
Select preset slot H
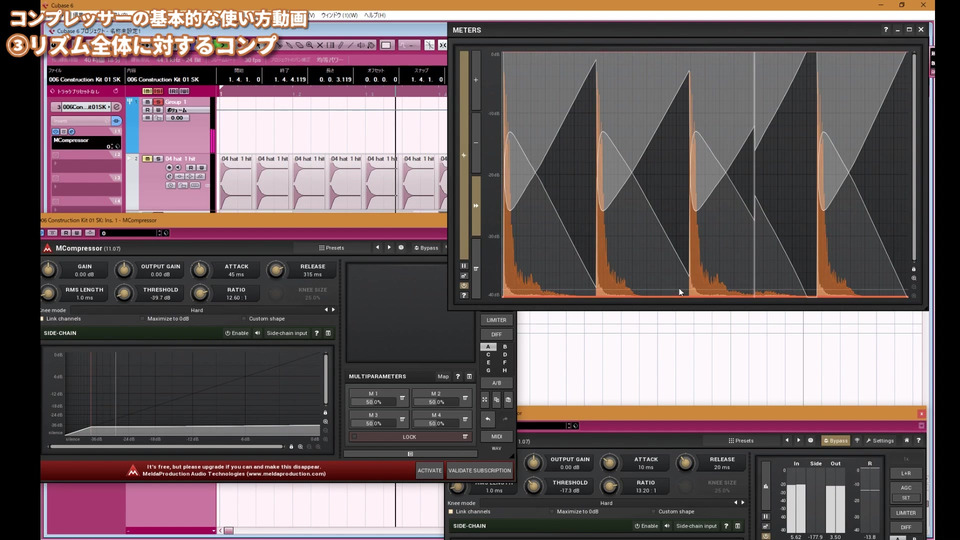click(x=505, y=370)
